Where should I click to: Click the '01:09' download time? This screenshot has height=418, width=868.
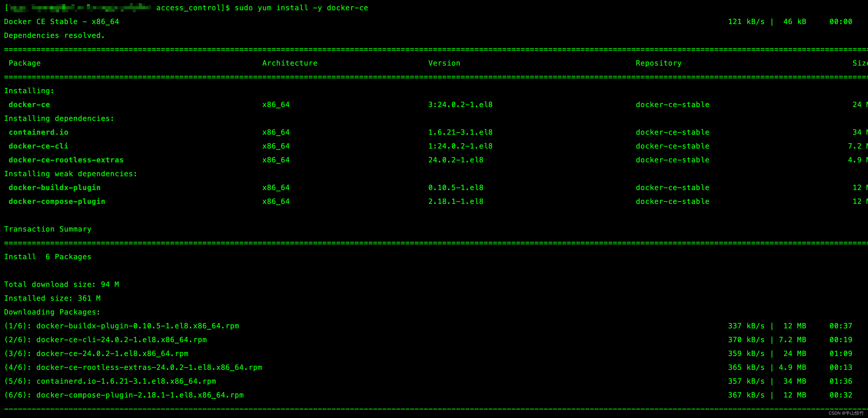tap(841, 354)
